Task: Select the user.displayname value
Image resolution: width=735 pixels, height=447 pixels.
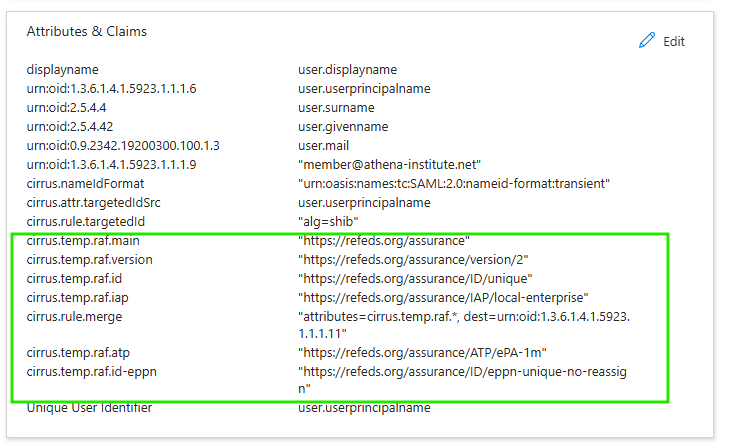Action: point(347,70)
